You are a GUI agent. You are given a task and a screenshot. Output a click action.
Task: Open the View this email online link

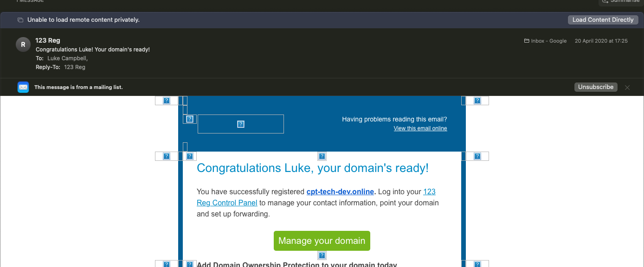(420, 128)
